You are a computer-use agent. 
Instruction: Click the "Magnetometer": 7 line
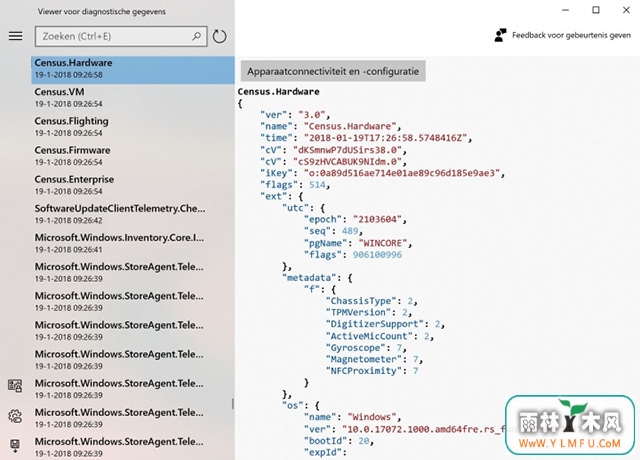pos(374,359)
